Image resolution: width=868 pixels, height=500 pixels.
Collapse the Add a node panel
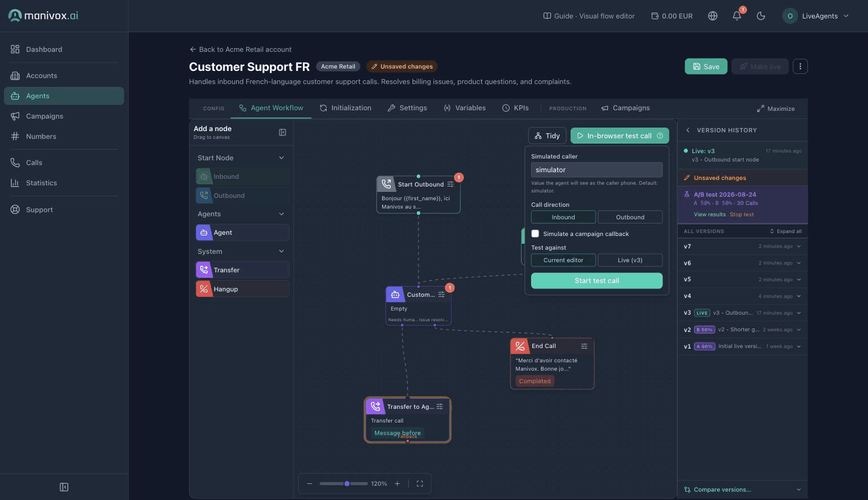283,132
